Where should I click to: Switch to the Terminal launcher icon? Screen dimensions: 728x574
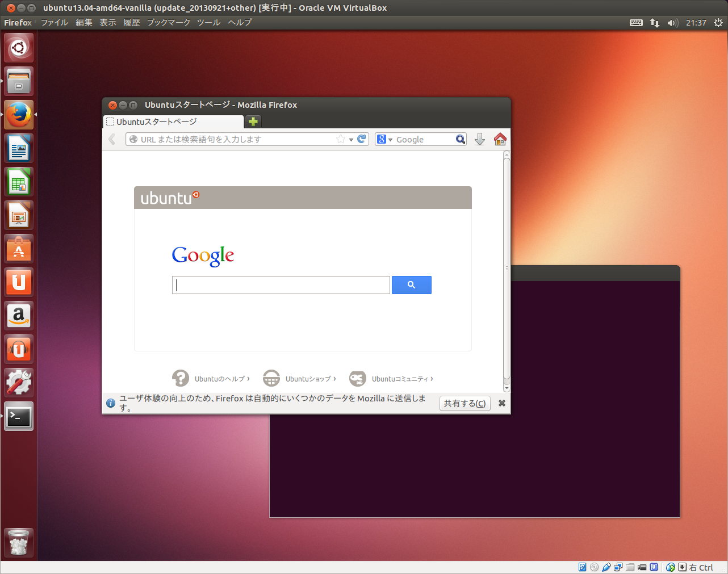(x=19, y=416)
